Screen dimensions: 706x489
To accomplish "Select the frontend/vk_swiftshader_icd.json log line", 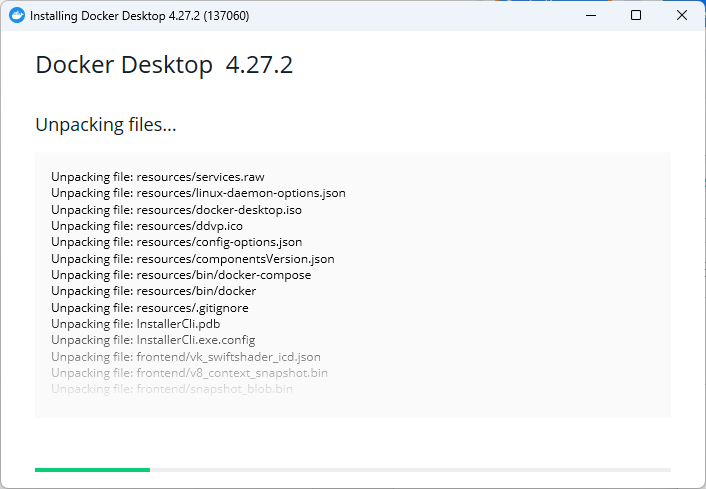I will point(186,357).
